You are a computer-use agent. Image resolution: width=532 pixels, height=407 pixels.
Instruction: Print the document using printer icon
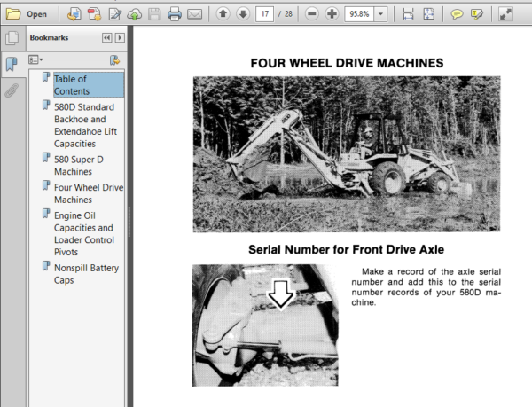(x=175, y=14)
